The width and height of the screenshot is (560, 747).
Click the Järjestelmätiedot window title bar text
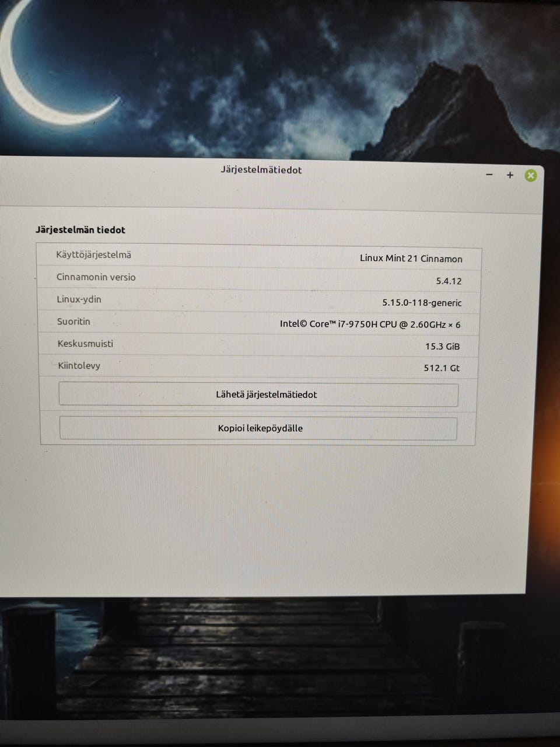click(261, 170)
